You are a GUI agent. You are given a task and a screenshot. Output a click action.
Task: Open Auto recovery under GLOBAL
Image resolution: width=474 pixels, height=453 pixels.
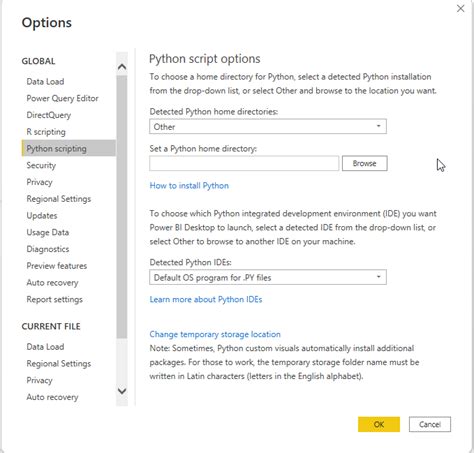pos(52,283)
